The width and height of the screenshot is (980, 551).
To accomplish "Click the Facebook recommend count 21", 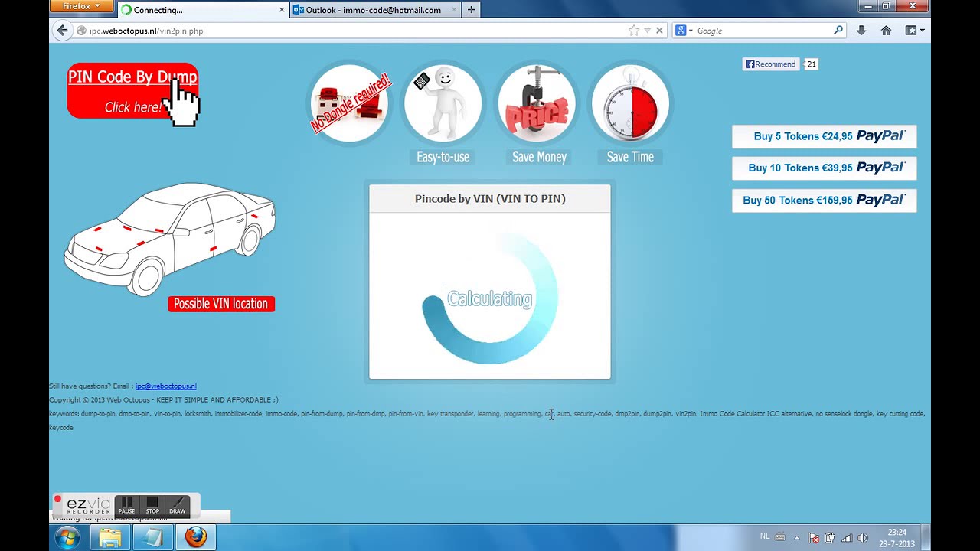I will click(812, 64).
